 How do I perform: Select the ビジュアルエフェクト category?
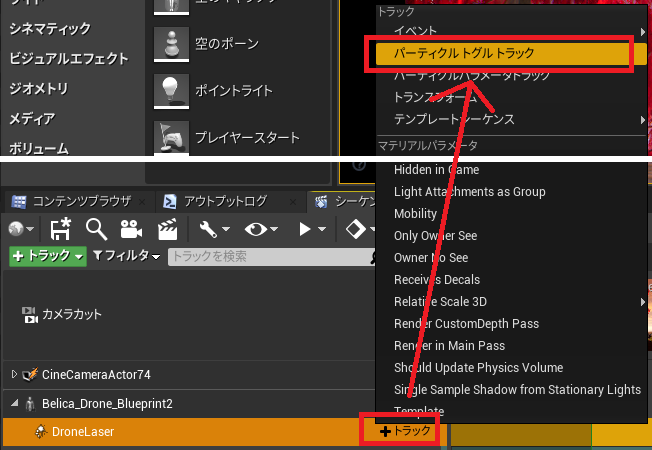(x=69, y=58)
